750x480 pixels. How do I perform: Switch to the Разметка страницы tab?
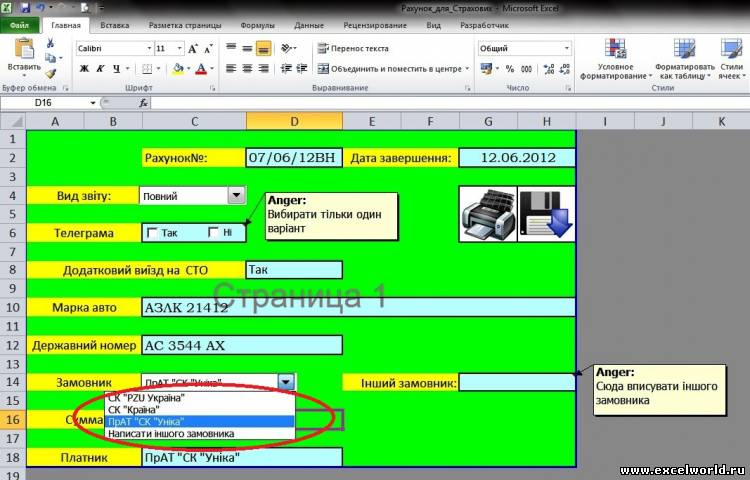tap(185, 25)
